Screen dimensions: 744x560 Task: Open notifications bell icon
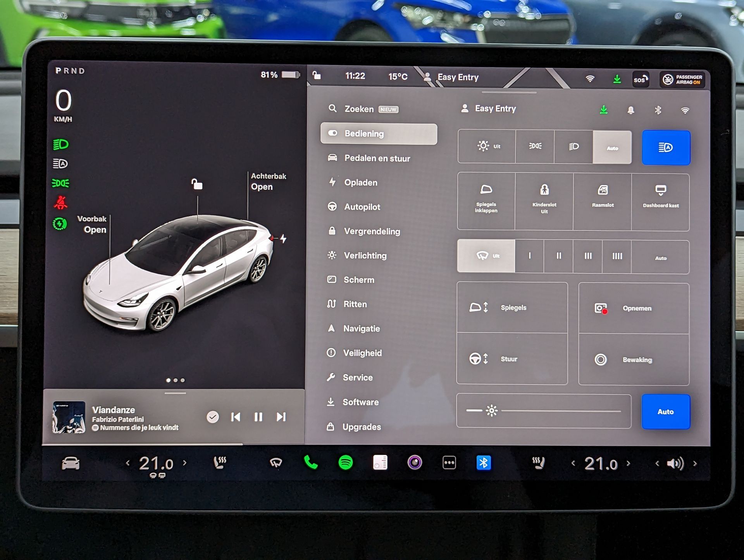click(631, 110)
